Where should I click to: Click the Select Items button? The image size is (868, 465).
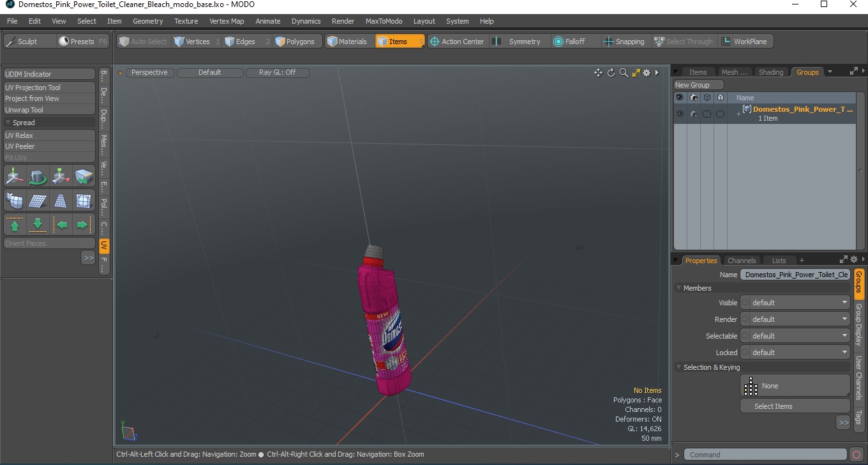pos(795,406)
